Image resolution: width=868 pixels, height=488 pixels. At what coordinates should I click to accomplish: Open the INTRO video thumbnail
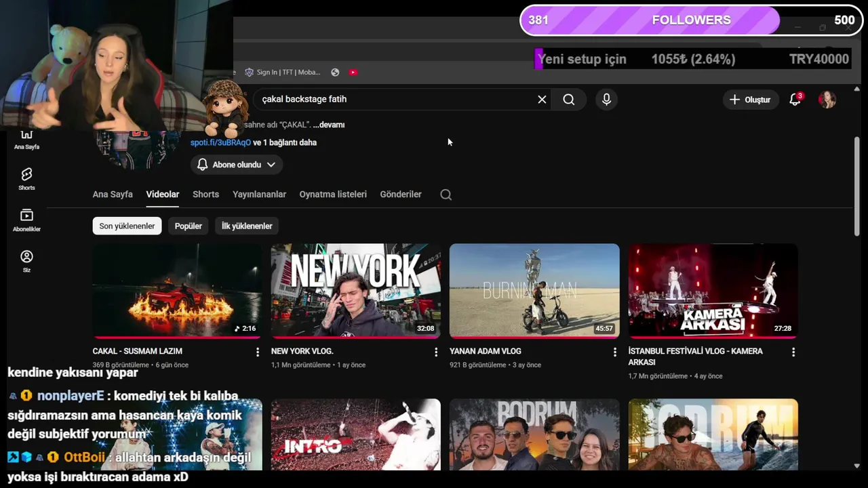click(356, 434)
